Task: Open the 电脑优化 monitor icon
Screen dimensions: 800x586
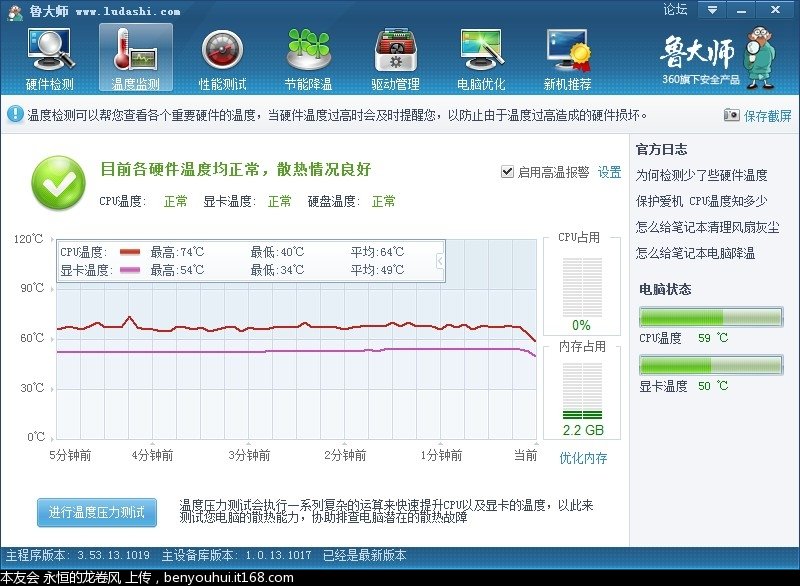Action: [x=481, y=58]
